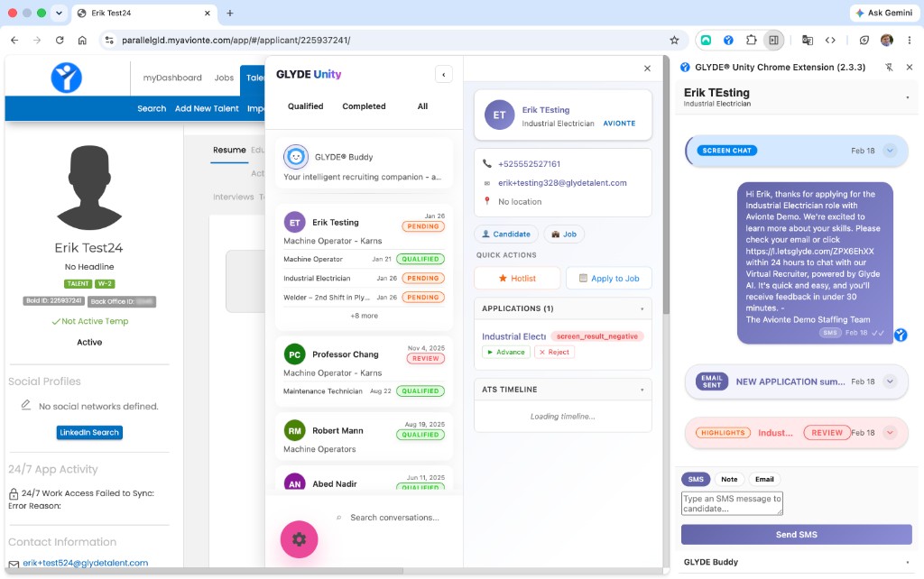Click the GLYDE Buddy avatar icon
This screenshot has width=924, height=579.
click(x=296, y=157)
